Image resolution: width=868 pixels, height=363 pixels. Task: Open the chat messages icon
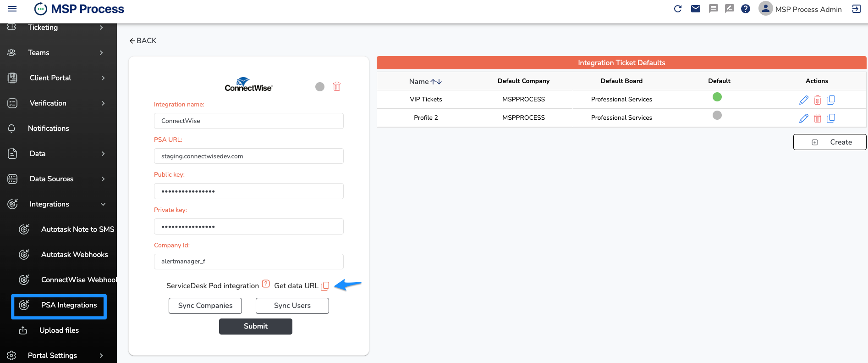[x=713, y=9]
